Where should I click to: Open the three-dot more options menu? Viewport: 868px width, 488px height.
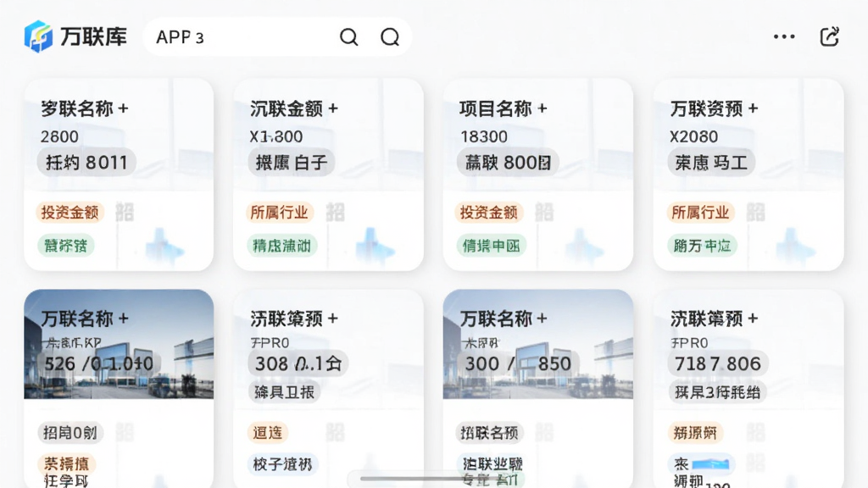point(784,36)
